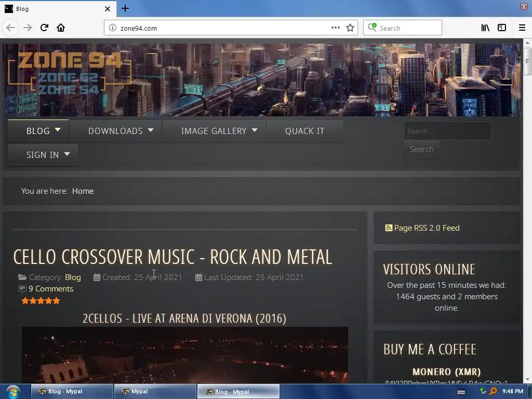Image resolution: width=532 pixels, height=399 pixels.
Task: Select the DOWNLOADS menu label
Action: pos(115,131)
